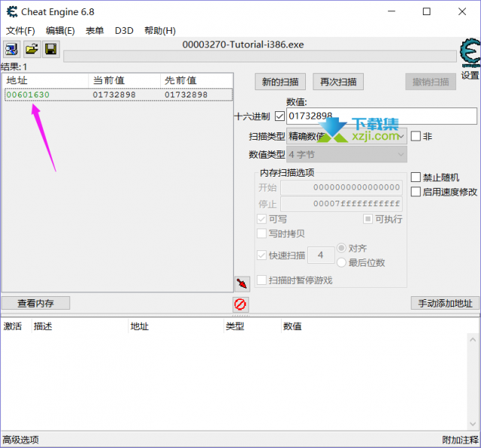This screenshot has width=481, height=448.
Task: Click the address table scrollbar up arrow
Action: pos(473,340)
